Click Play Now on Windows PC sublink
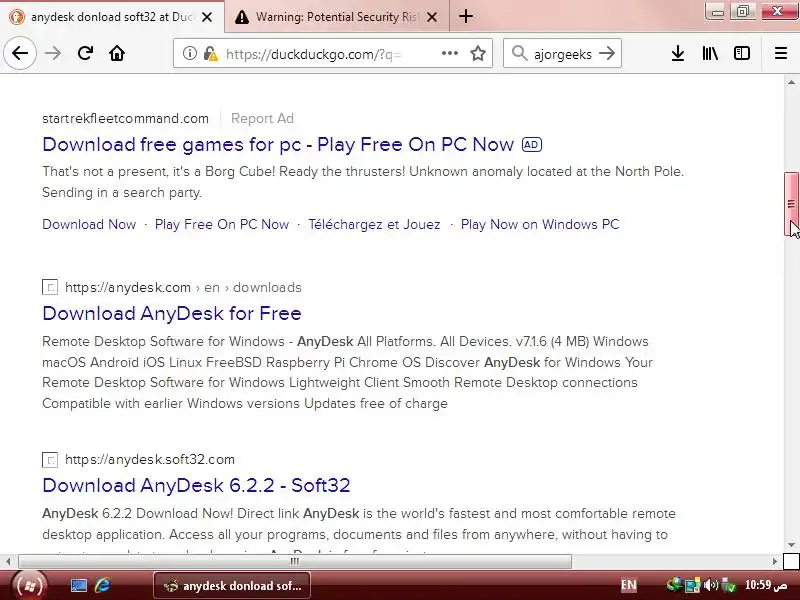This screenshot has width=800, height=600. click(540, 224)
